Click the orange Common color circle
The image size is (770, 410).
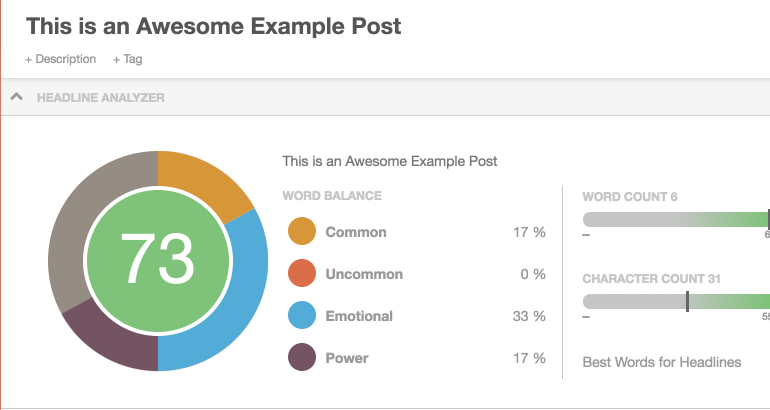(x=302, y=231)
